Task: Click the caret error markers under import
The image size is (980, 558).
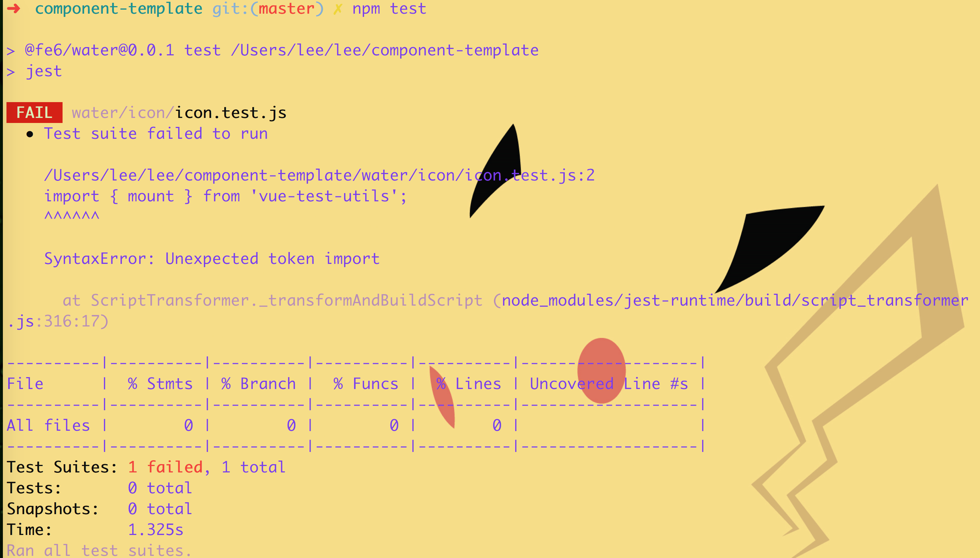Action: pos(72,216)
